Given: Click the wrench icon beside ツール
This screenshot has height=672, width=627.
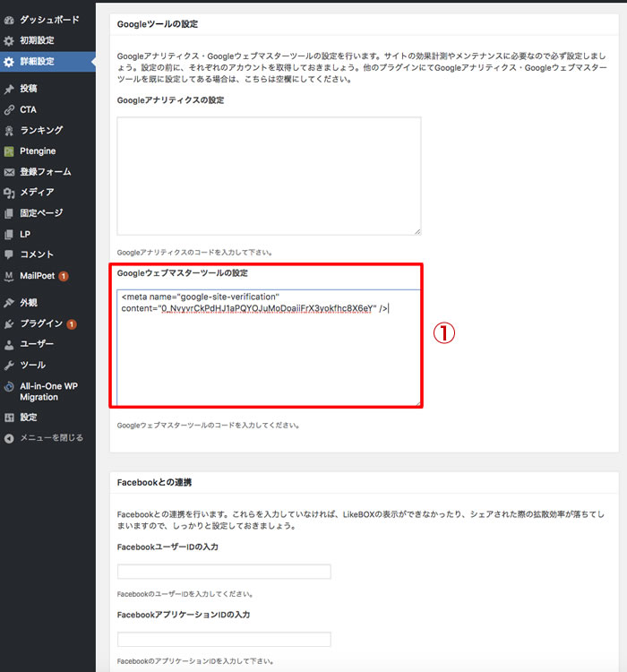Looking at the screenshot, I should [x=9, y=365].
